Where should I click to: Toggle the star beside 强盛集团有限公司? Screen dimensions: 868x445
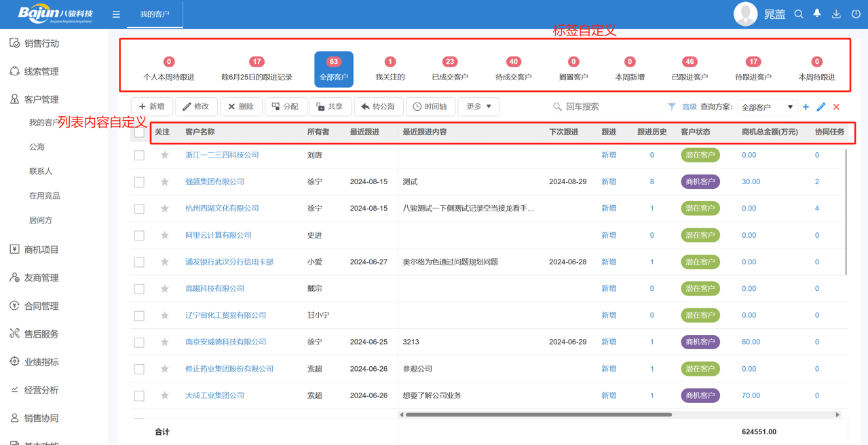[x=164, y=181]
